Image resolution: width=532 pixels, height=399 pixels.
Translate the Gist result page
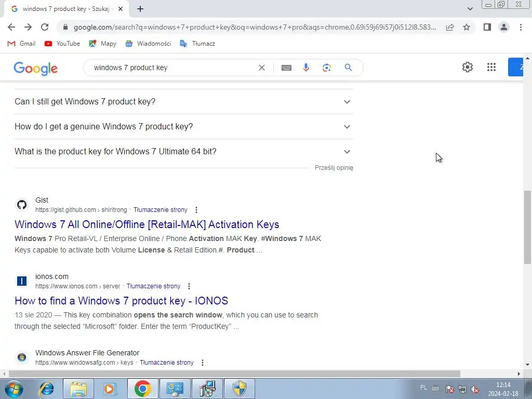point(160,210)
